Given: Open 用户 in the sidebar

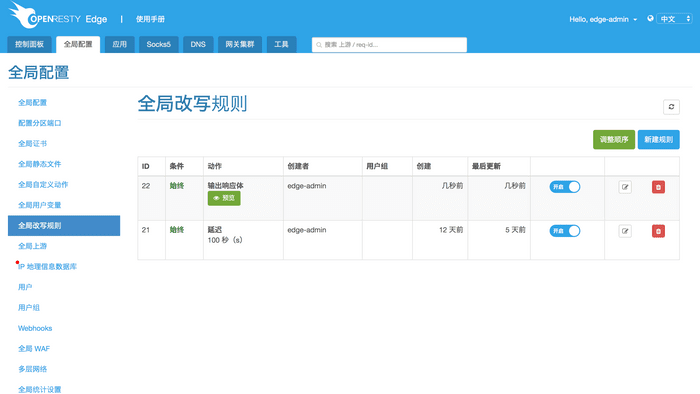Looking at the screenshot, I should (x=25, y=287).
